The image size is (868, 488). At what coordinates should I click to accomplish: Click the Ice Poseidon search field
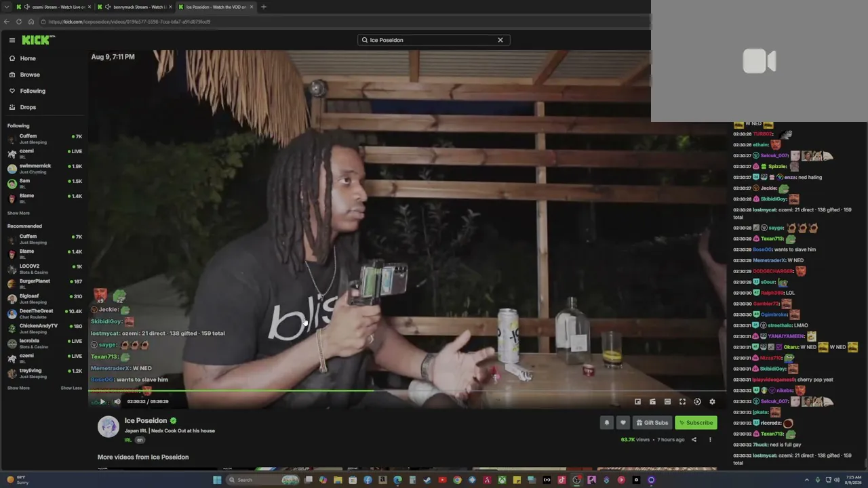(x=433, y=40)
